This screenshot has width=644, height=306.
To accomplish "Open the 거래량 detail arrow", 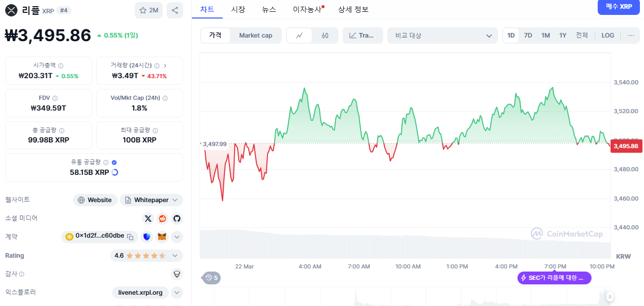I will pyautogui.click(x=165, y=66).
